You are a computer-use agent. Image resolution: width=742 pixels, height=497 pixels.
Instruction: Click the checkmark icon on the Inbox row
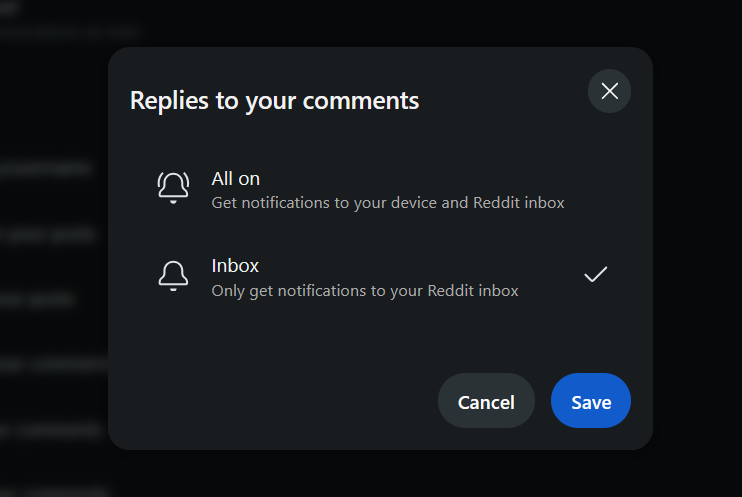[595, 275]
